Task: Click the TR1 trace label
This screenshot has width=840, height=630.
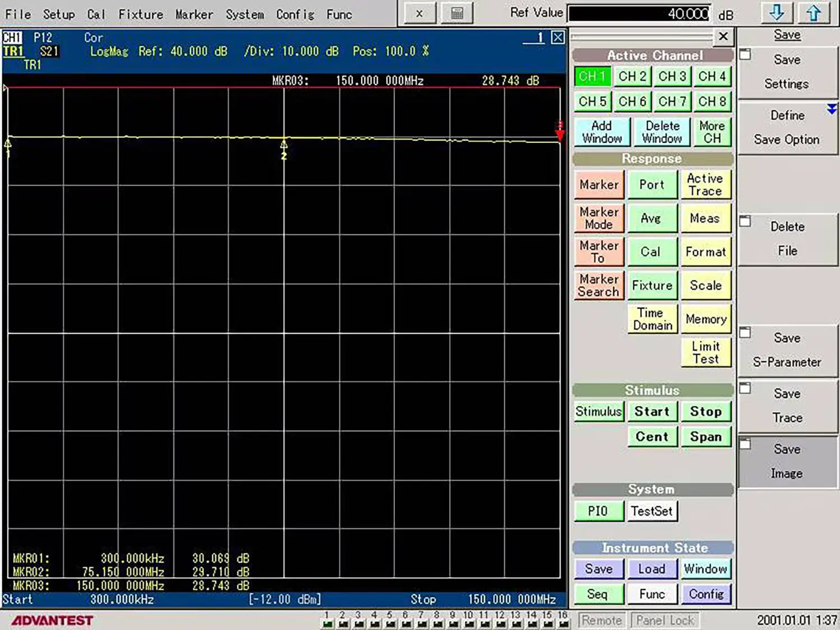Action: click(13, 52)
